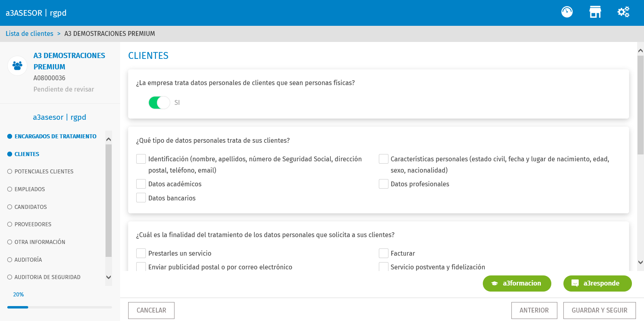Select the Clientes sidebar section
The height and width of the screenshot is (321, 644).
pyautogui.click(x=23, y=154)
